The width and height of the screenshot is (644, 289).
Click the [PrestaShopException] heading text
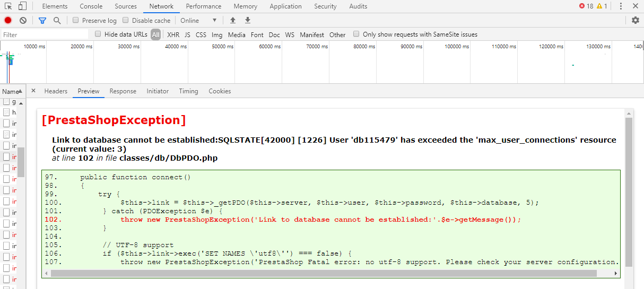[x=114, y=120]
